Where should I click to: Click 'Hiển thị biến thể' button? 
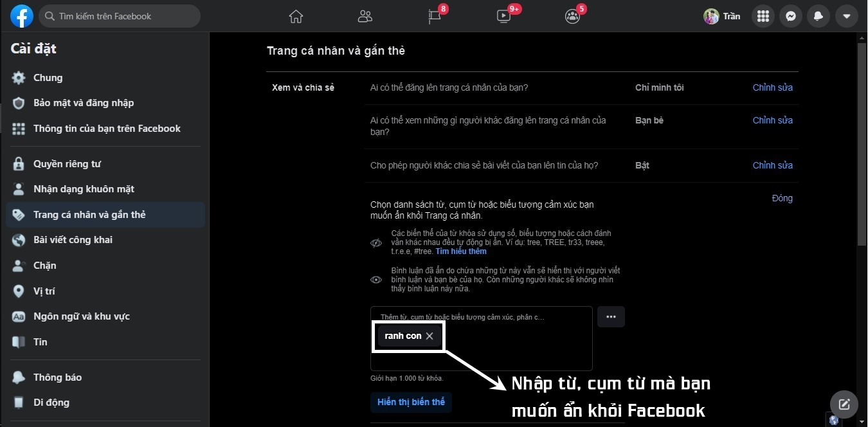click(411, 401)
